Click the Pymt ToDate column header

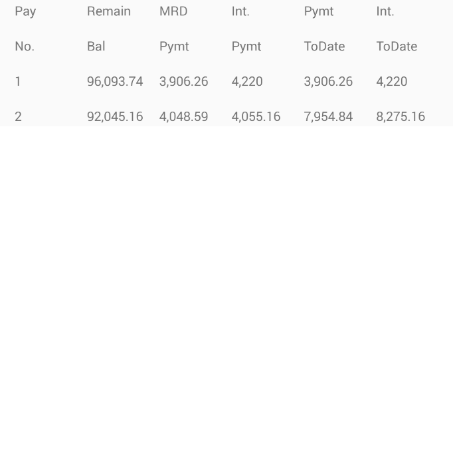[324, 29]
